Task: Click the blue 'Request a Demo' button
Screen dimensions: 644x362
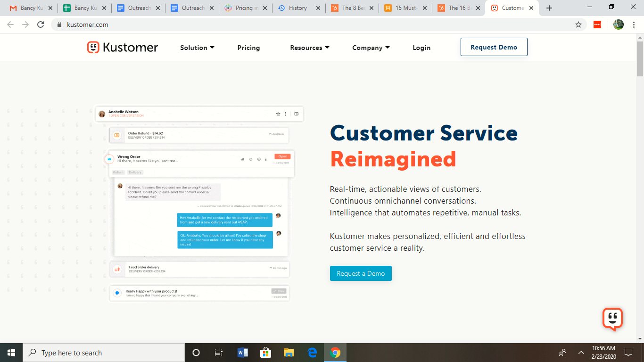Action: (361, 273)
